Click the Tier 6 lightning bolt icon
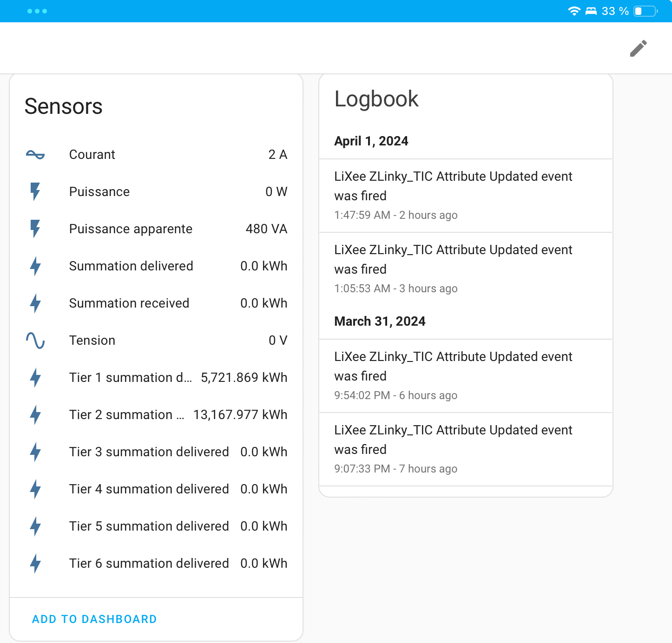The height and width of the screenshot is (643, 672). [x=35, y=564]
